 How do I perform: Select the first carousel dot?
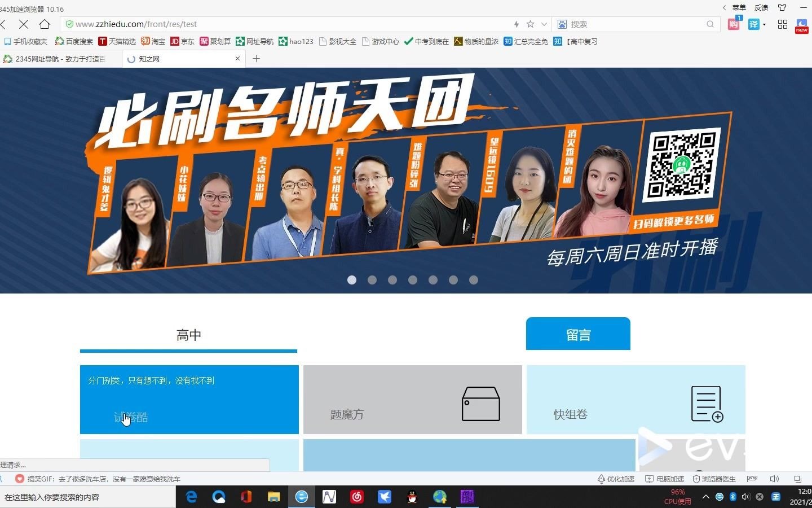point(352,280)
